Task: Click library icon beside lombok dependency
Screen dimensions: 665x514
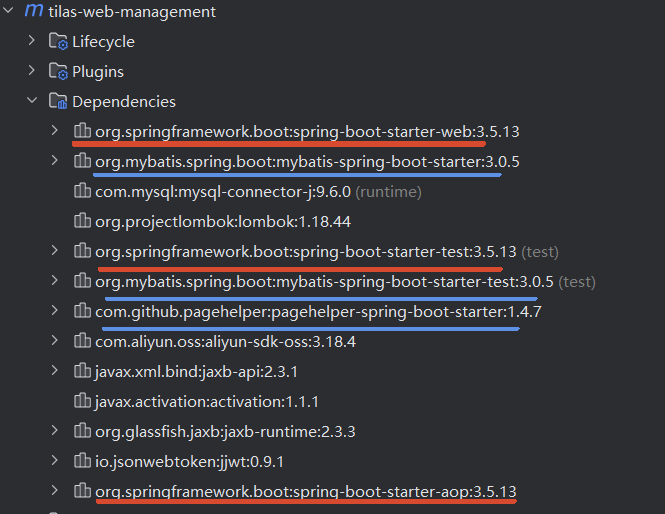Action: [82, 221]
